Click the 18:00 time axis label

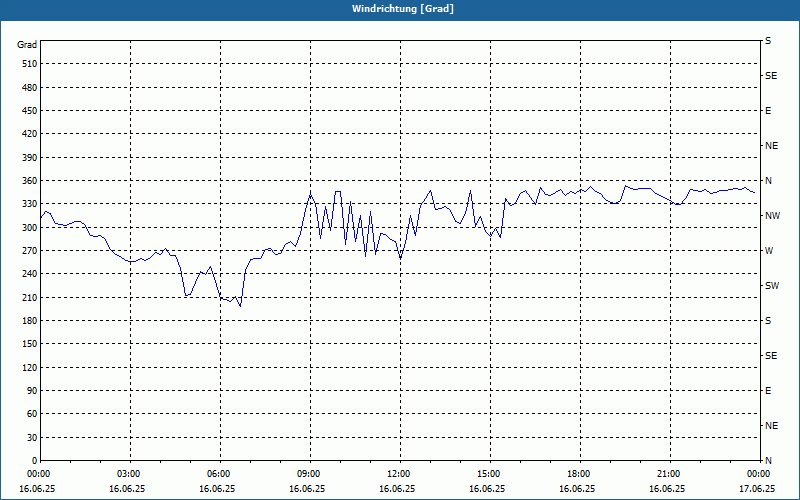pos(578,474)
